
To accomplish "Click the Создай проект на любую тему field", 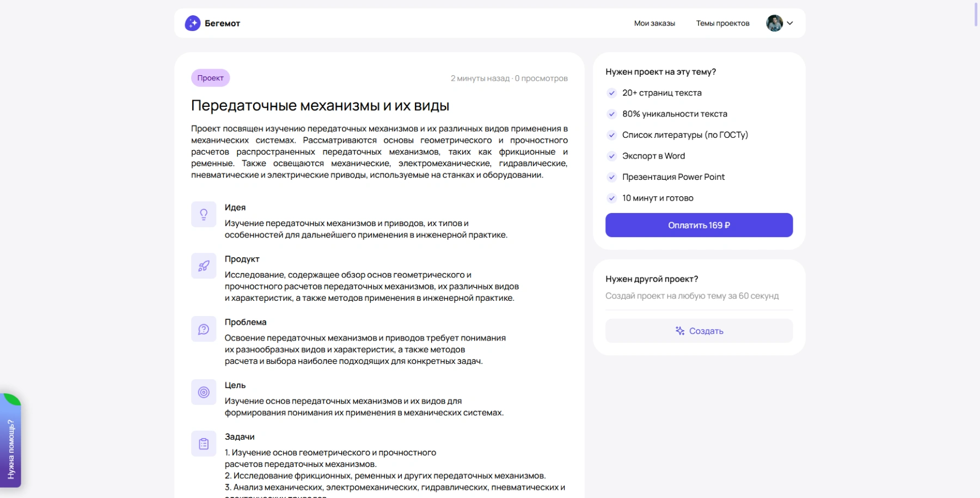I will [692, 296].
